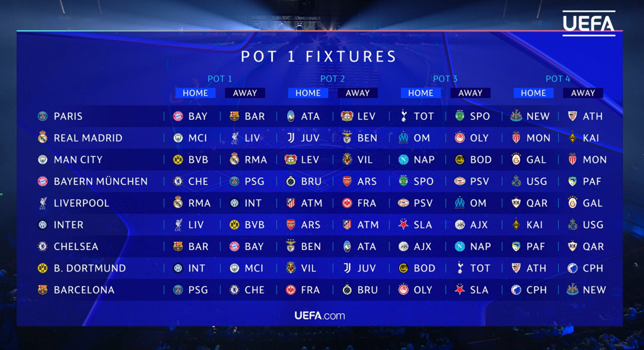Click the crest beside the PARIS row name
The width and height of the screenshot is (644, 350).
pyautogui.click(x=43, y=116)
